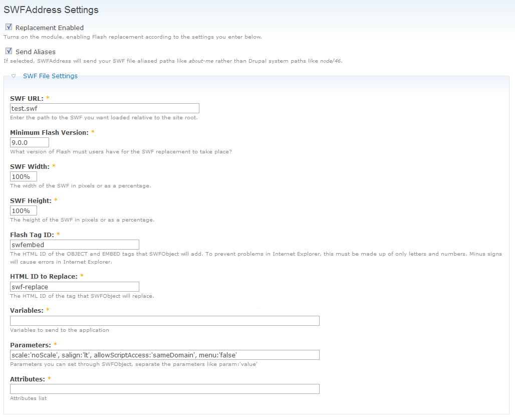This screenshot has height=420, width=515.
Task: Focus the empty Attributes field
Action: click(x=164, y=389)
